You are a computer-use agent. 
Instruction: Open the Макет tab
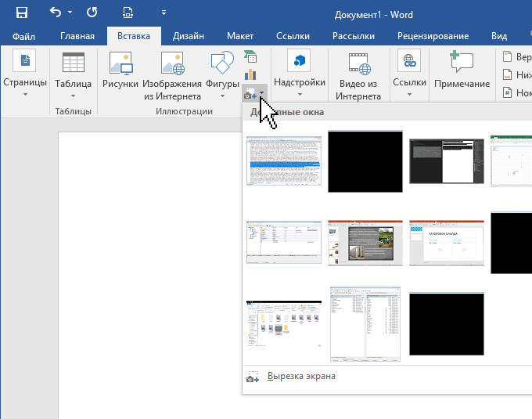[240, 36]
